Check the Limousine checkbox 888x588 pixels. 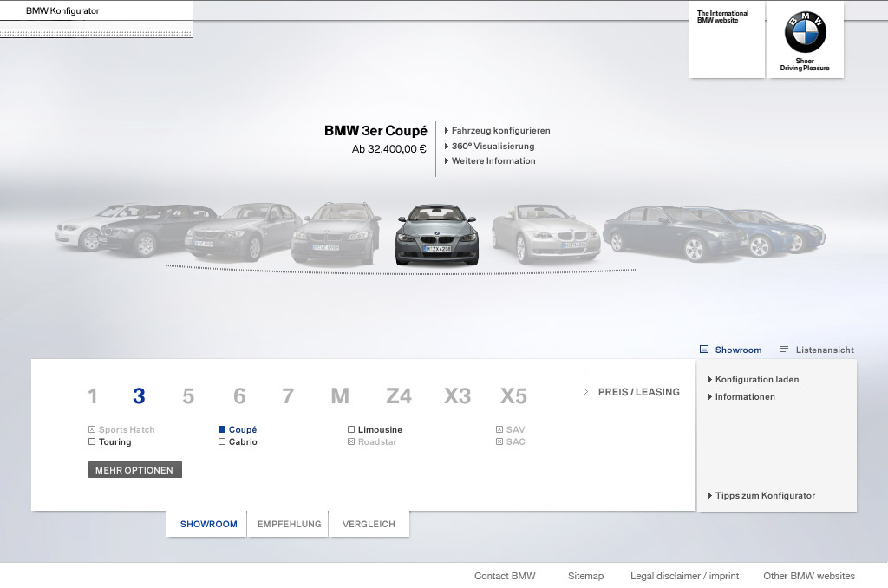(x=351, y=429)
